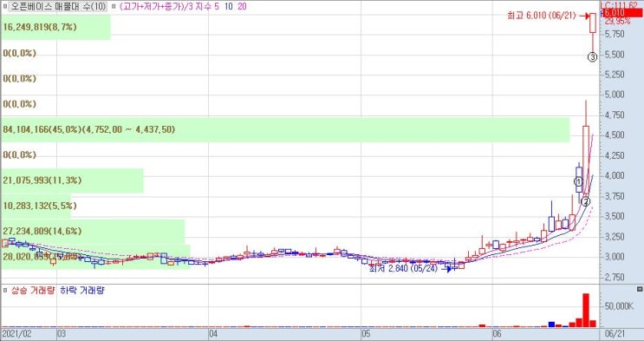Click the red 6,010 current price tag

[x=621, y=14]
